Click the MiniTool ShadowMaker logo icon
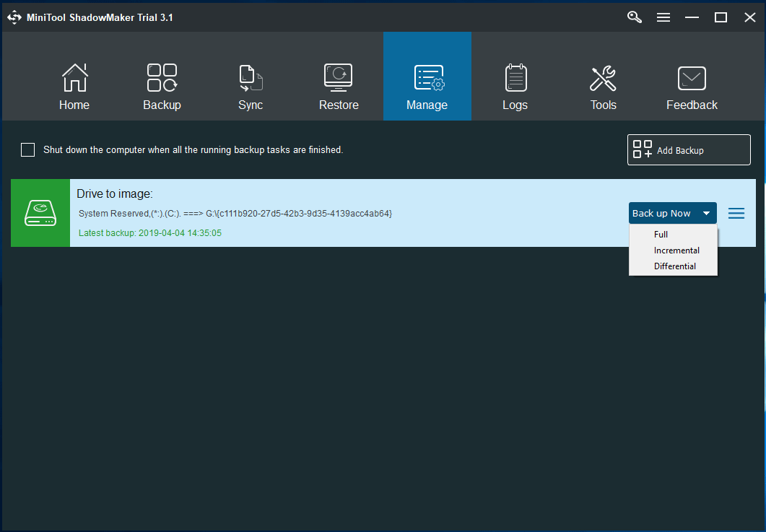Screen dimensions: 766x532 pos(14,17)
